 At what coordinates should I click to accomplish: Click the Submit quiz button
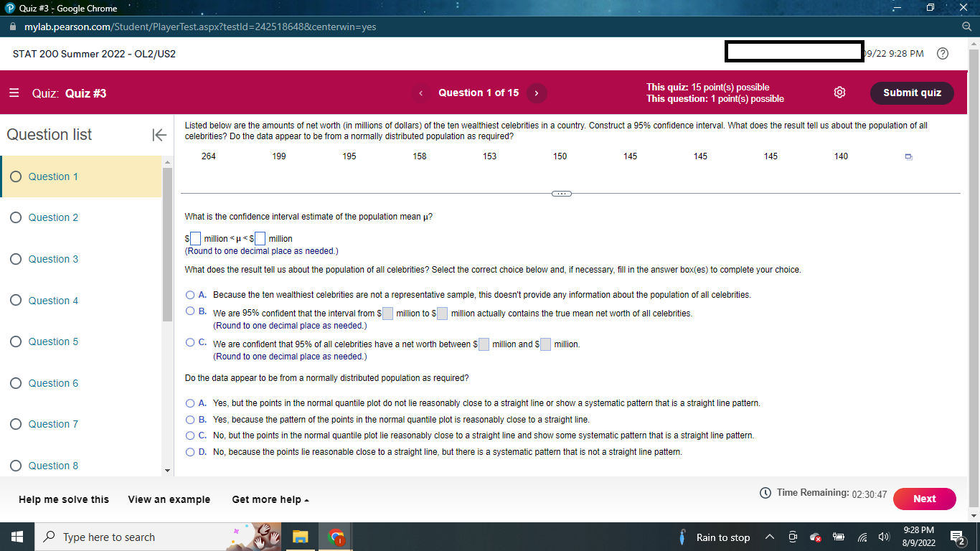[912, 93]
